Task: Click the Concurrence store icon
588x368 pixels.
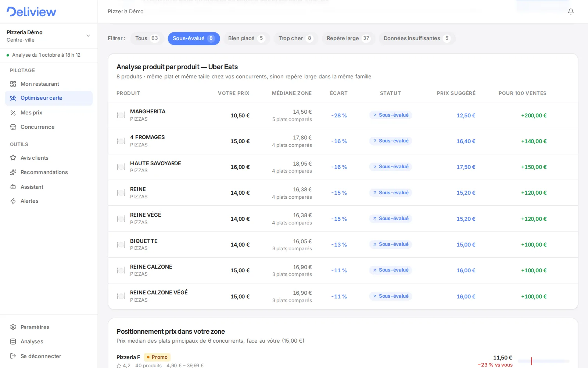Action: [x=13, y=127]
